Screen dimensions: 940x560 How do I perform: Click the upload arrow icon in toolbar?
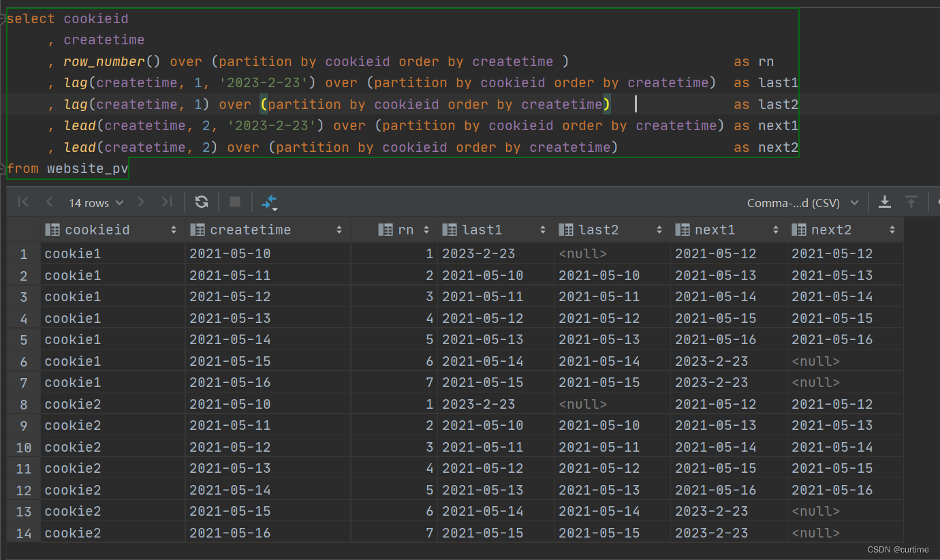(x=911, y=202)
